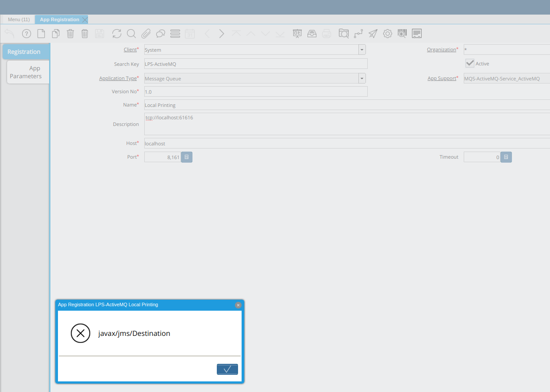Image resolution: width=550 pixels, height=392 pixels.
Task: Create a new record with blank page icon
Action: click(x=41, y=34)
